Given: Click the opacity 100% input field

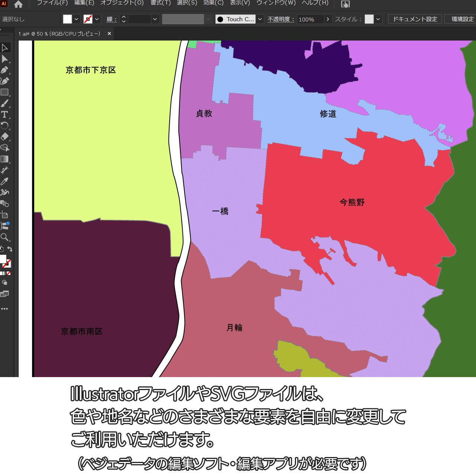Looking at the screenshot, I should [x=310, y=19].
